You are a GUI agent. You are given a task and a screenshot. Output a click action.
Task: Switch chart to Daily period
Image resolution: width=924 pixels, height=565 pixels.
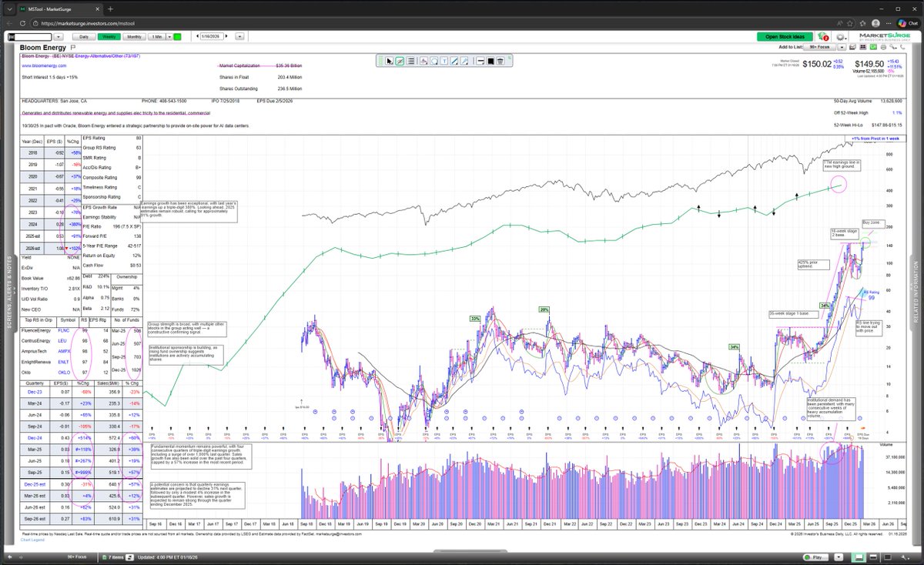[84, 36]
